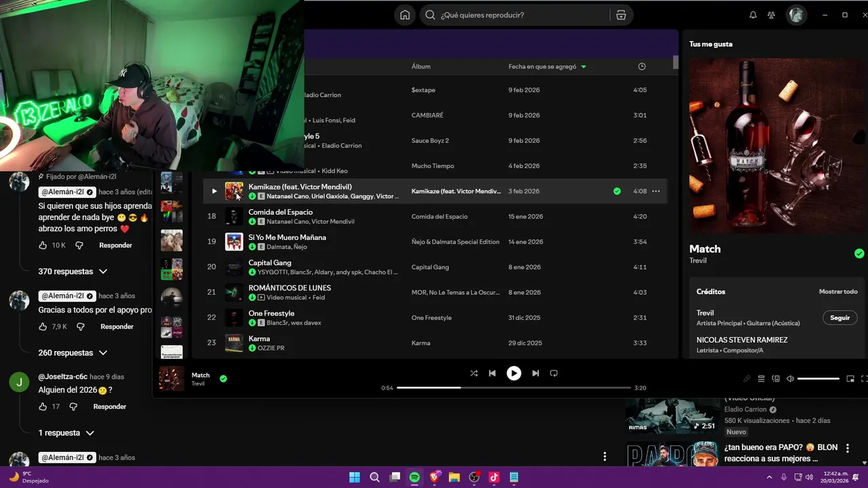Reply to Joseltza-c6c's comment via Responder
Screen dimensions: 868x488
[110, 407]
